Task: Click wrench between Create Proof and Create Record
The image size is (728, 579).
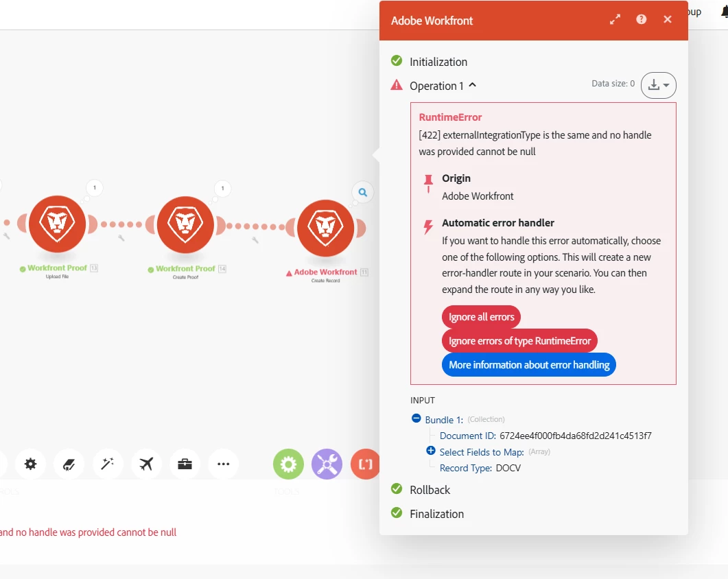Action: [x=255, y=240]
